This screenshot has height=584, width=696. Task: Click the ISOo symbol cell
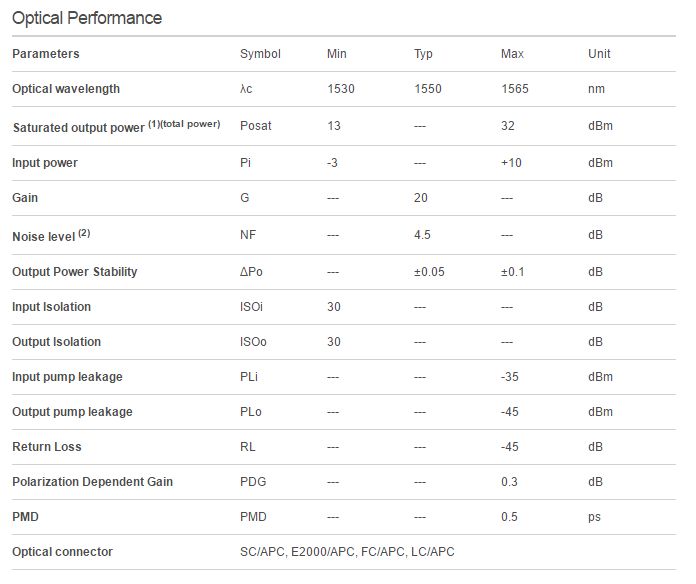coord(253,342)
